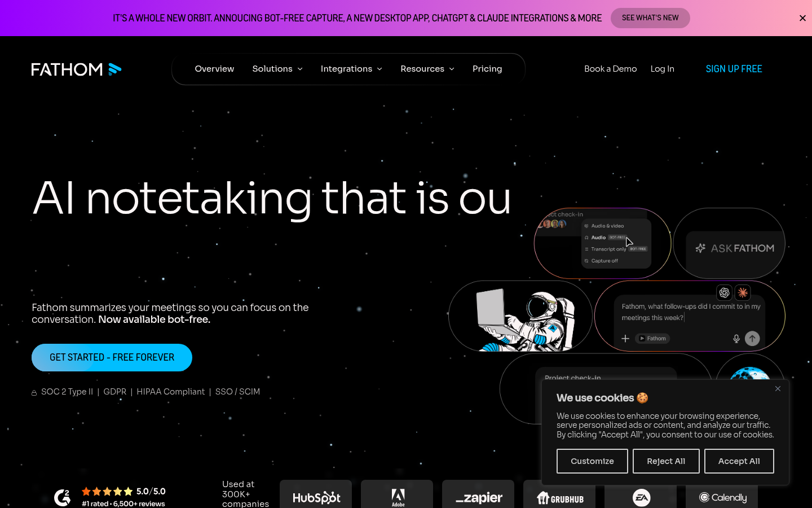The image size is (812, 508).
Task: Click Customize in the cookie popup
Action: 592,461
